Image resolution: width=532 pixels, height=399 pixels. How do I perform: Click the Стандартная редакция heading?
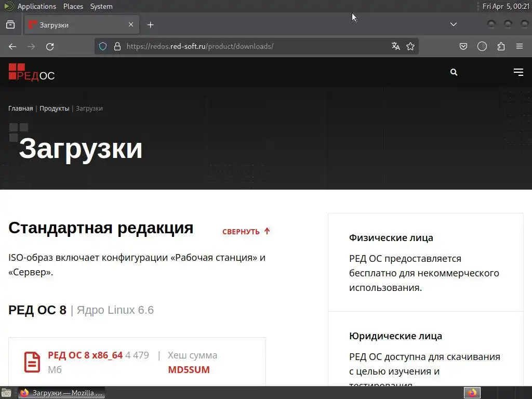click(x=101, y=228)
